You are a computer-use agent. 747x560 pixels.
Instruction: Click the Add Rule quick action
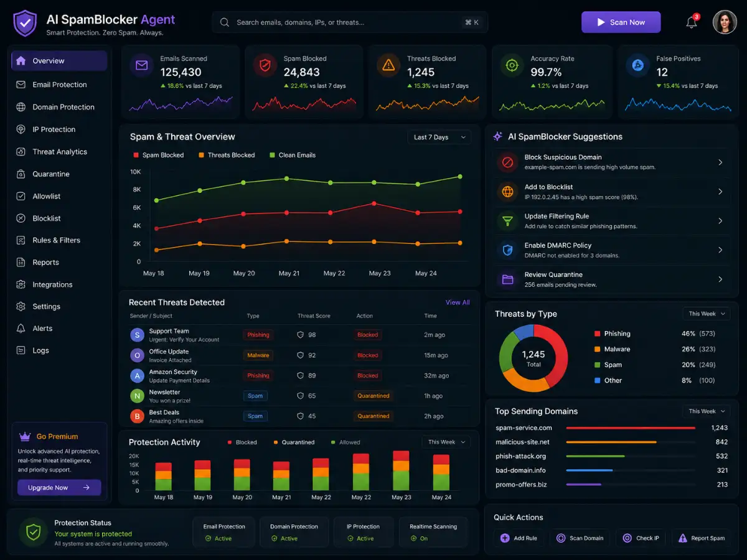point(519,538)
